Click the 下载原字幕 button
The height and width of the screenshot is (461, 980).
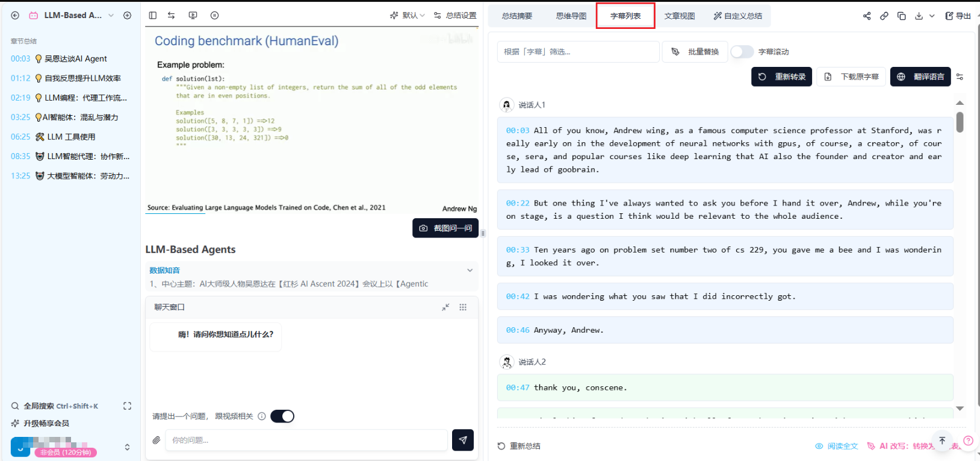(x=851, y=77)
